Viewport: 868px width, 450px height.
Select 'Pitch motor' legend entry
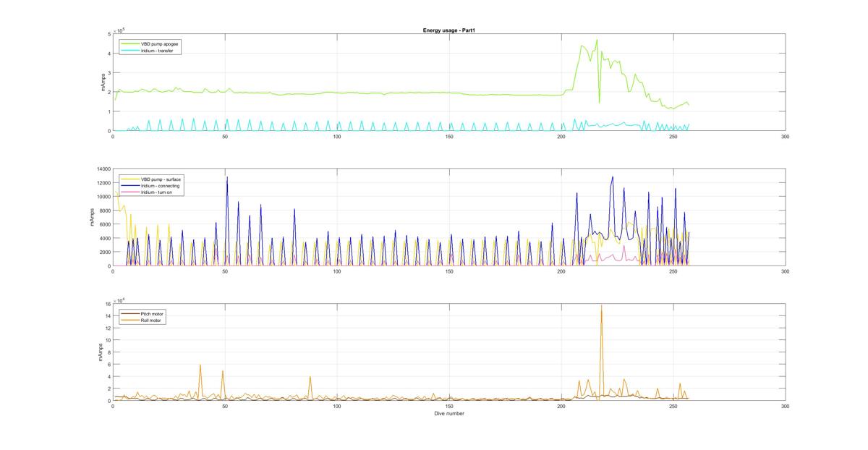pos(153,313)
